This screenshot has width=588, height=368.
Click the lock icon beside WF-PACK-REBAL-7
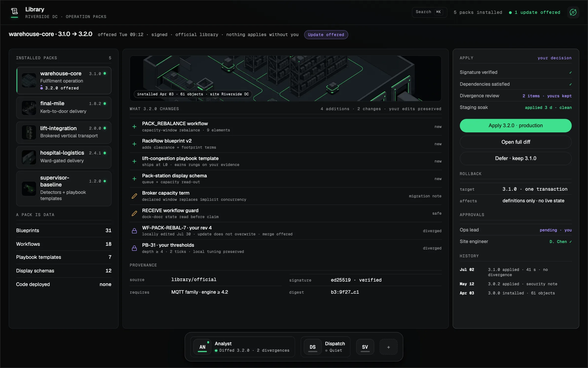click(x=134, y=231)
